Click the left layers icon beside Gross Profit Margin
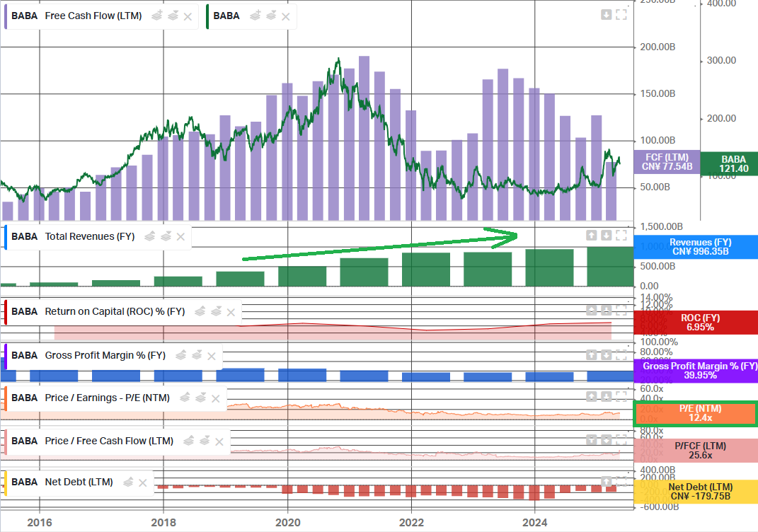 click(180, 356)
